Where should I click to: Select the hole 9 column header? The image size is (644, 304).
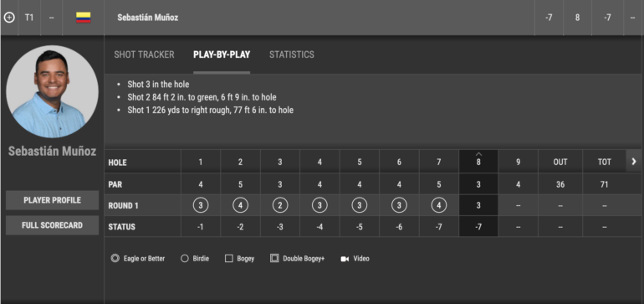pos(518,162)
